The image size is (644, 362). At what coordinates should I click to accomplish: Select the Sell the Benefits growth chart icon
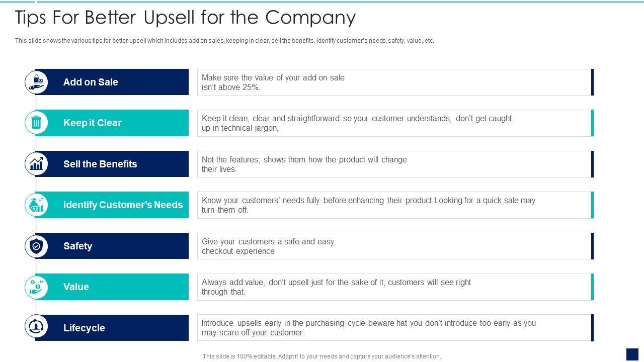point(37,164)
